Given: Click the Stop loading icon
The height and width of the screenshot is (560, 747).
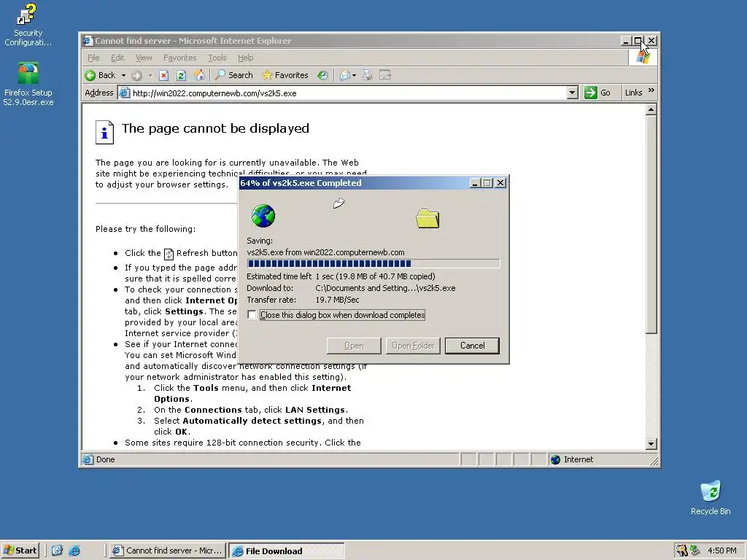Looking at the screenshot, I should point(164,75).
